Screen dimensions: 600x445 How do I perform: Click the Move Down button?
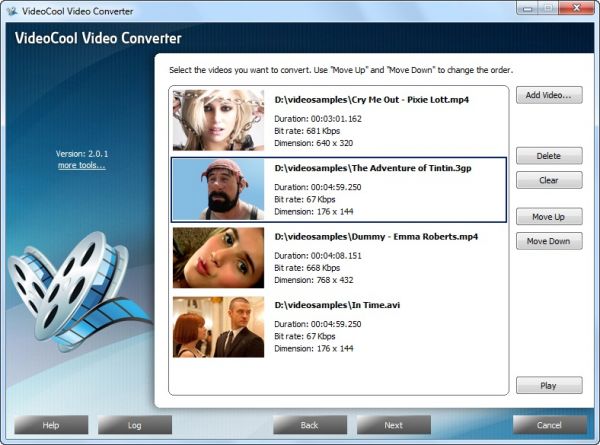click(x=549, y=241)
